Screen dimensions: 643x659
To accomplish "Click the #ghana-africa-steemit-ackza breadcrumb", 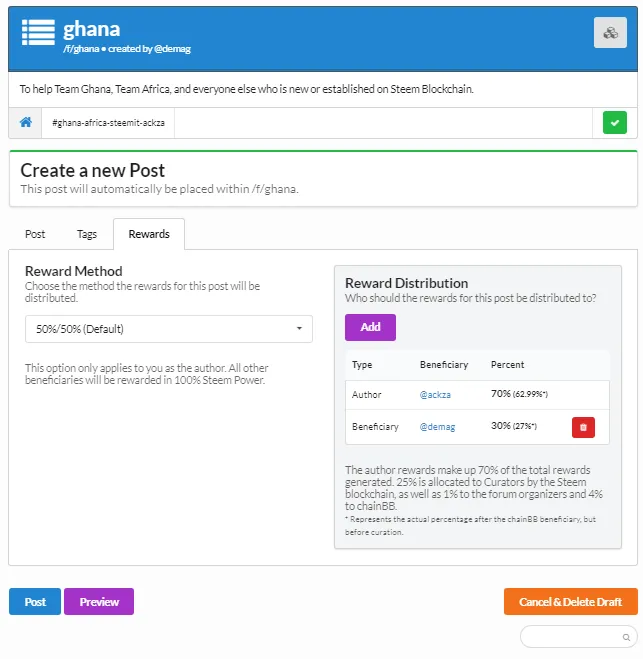I will 108,123.
